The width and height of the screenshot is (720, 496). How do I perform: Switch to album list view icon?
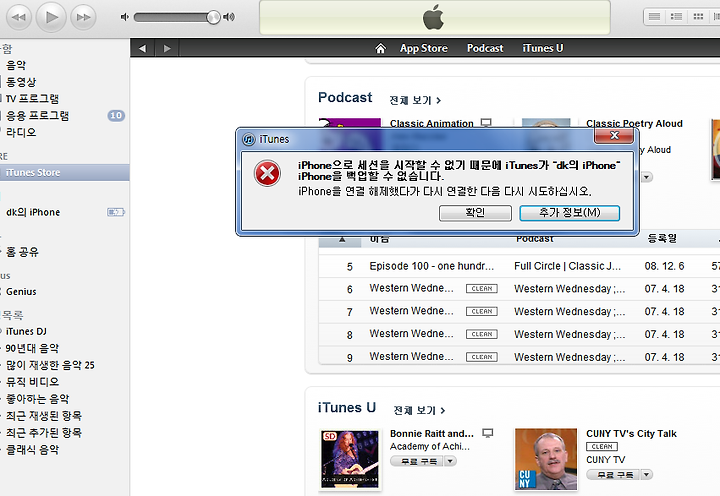point(676,17)
